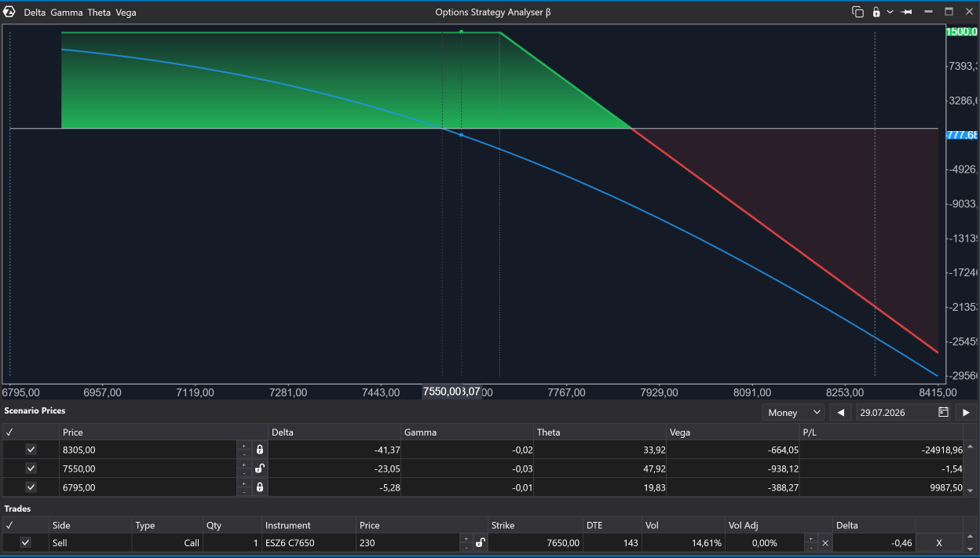Select Vega in the top menu
Viewport: 980px width, 558px height.
(x=126, y=13)
